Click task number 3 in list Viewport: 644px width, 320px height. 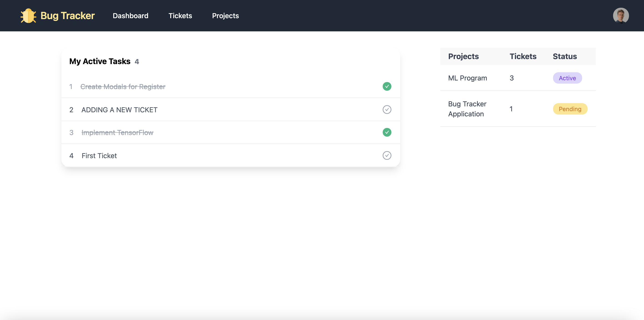click(x=71, y=133)
